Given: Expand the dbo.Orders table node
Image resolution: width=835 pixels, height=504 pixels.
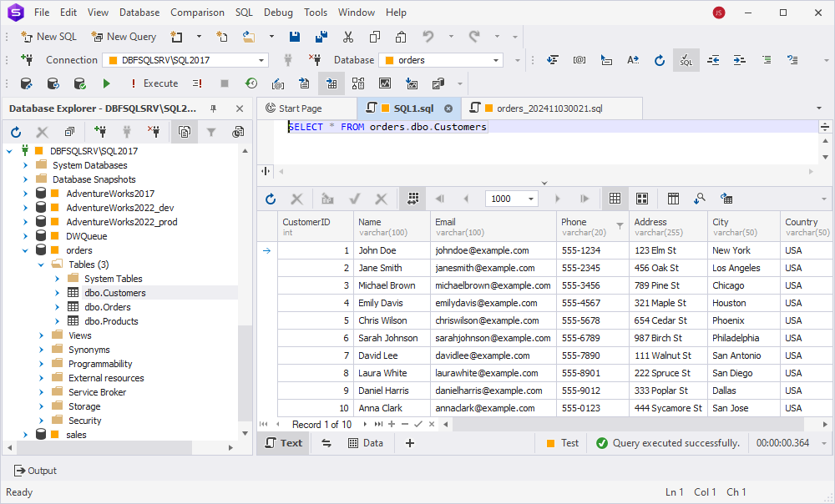Looking at the screenshot, I should click(x=57, y=307).
